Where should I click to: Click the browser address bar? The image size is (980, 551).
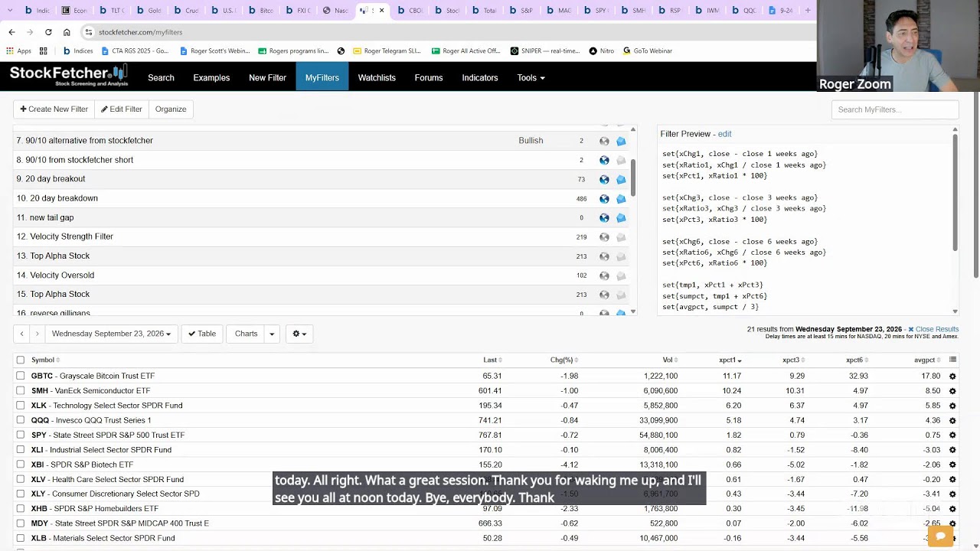444,32
